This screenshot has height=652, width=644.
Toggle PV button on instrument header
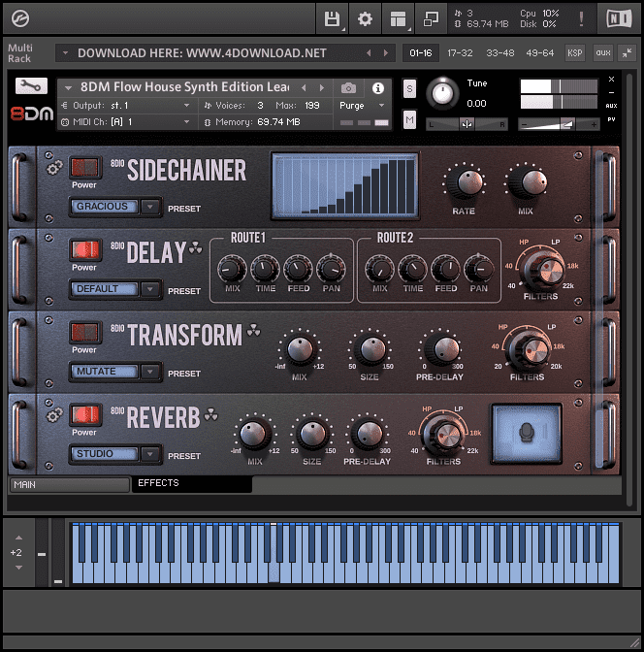pyautogui.click(x=611, y=119)
